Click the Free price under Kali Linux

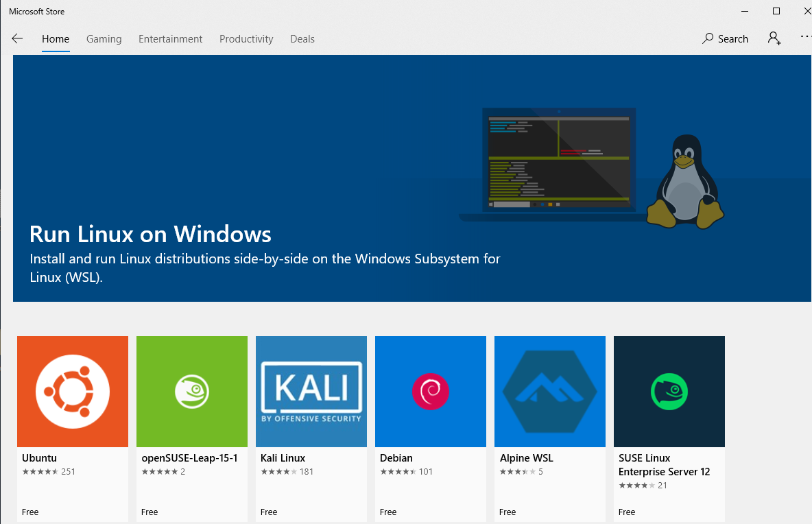coord(269,512)
